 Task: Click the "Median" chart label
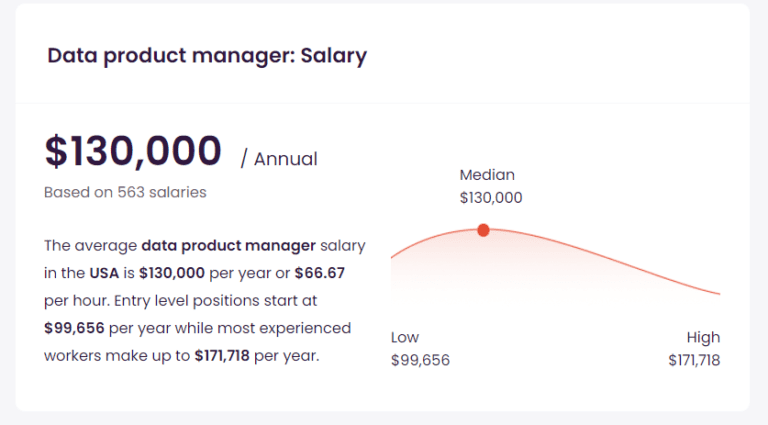[x=487, y=175]
